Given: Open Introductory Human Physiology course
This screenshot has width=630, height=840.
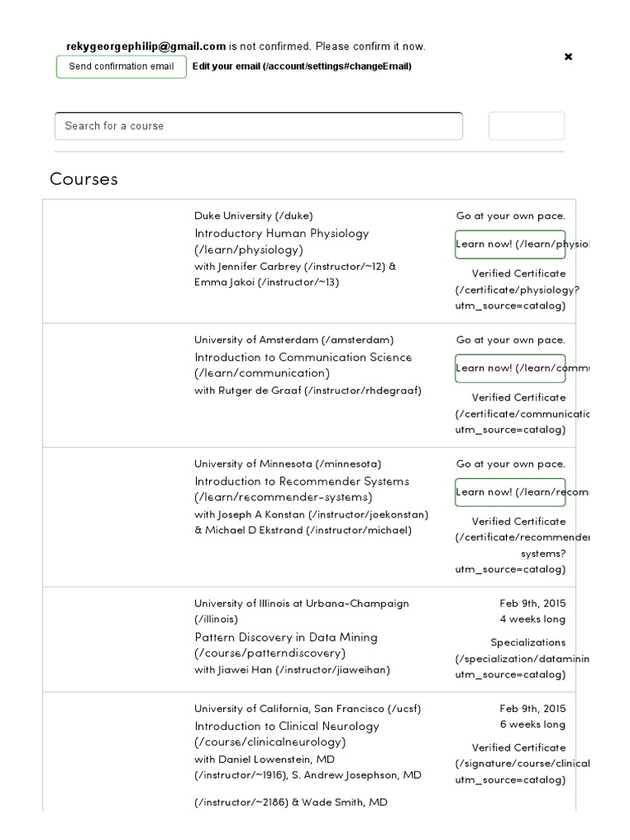Looking at the screenshot, I should tap(281, 233).
